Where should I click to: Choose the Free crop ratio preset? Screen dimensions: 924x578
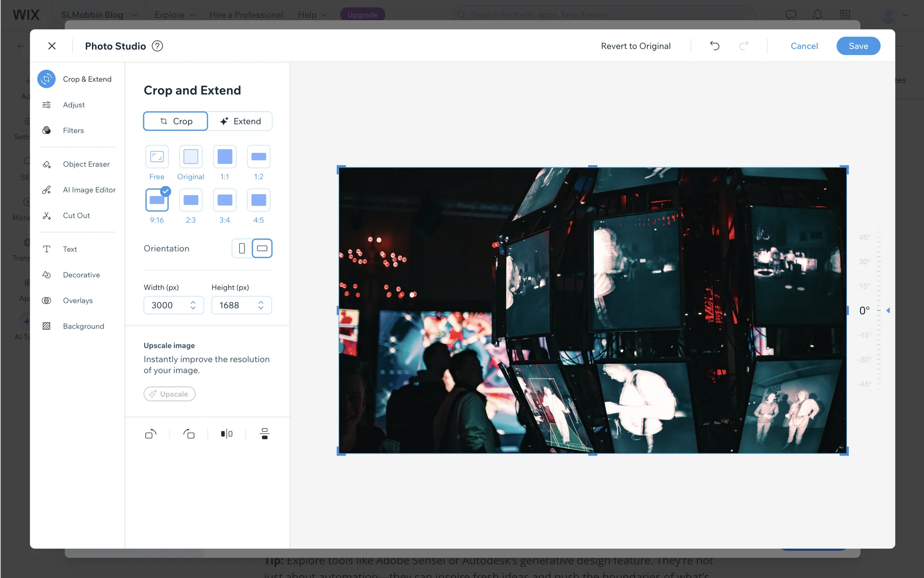[157, 157]
